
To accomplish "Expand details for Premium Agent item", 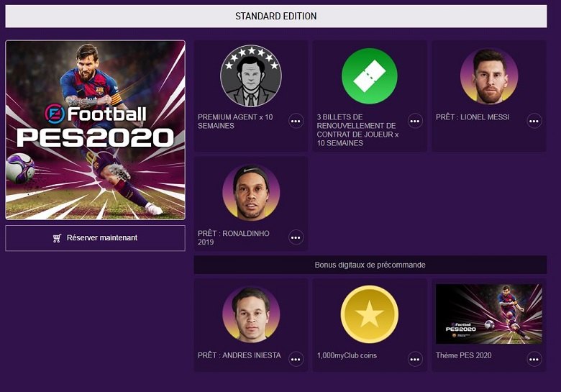I will 296,121.
